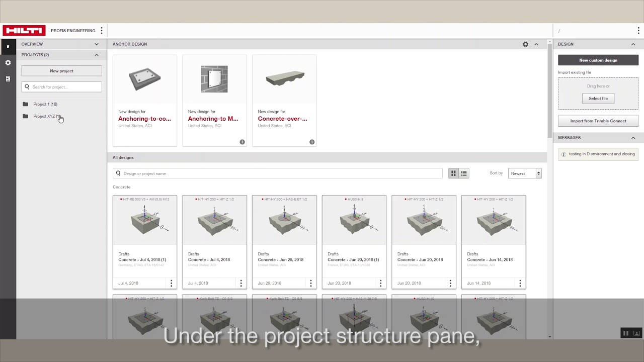Image resolution: width=644 pixels, height=362 pixels.
Task: Click the Drag here or drop zone
Action: pos(598,94)
